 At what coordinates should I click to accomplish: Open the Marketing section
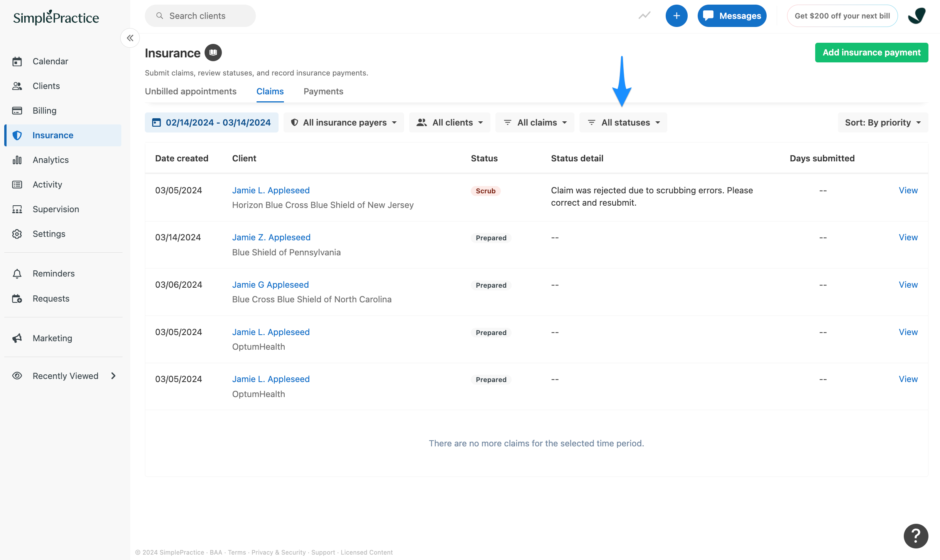[63, 338]
